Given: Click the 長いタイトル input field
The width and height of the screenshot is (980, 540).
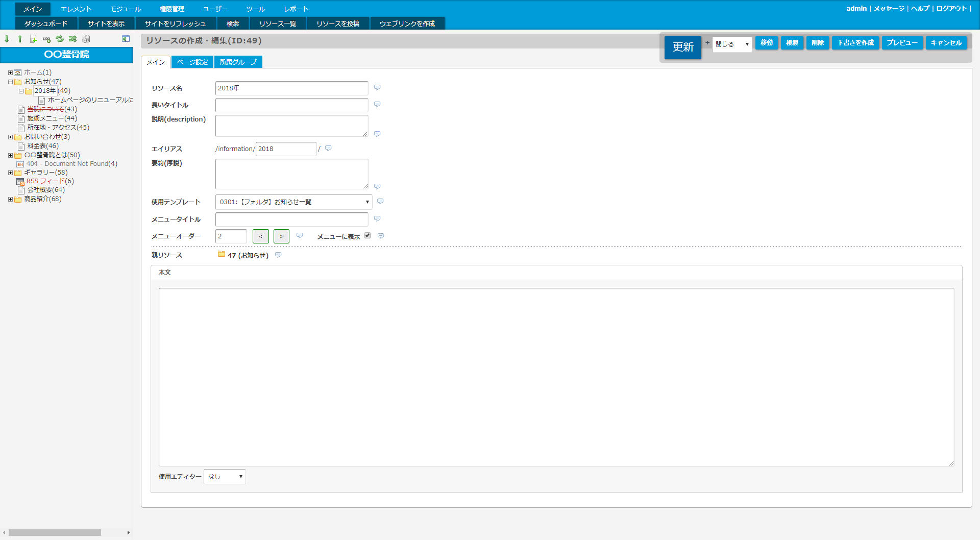Looking at the screenshot, I should point(291,105).
